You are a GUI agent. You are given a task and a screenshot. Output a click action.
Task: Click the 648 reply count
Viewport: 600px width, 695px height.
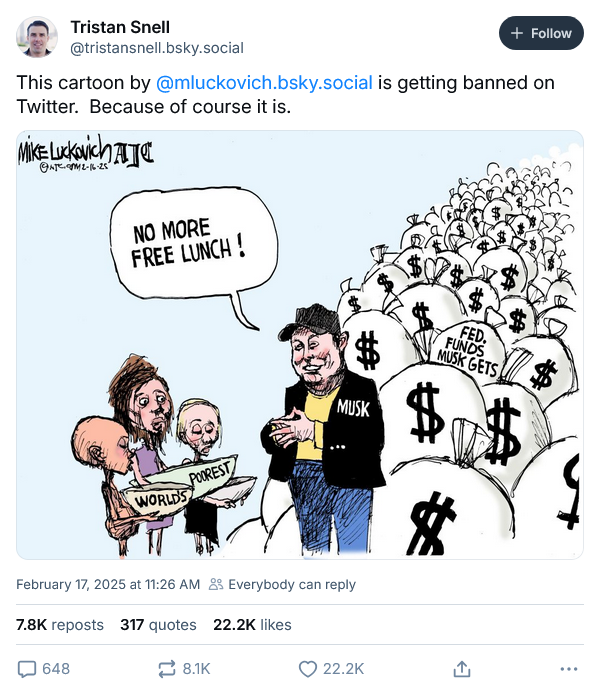click(56, 668)
